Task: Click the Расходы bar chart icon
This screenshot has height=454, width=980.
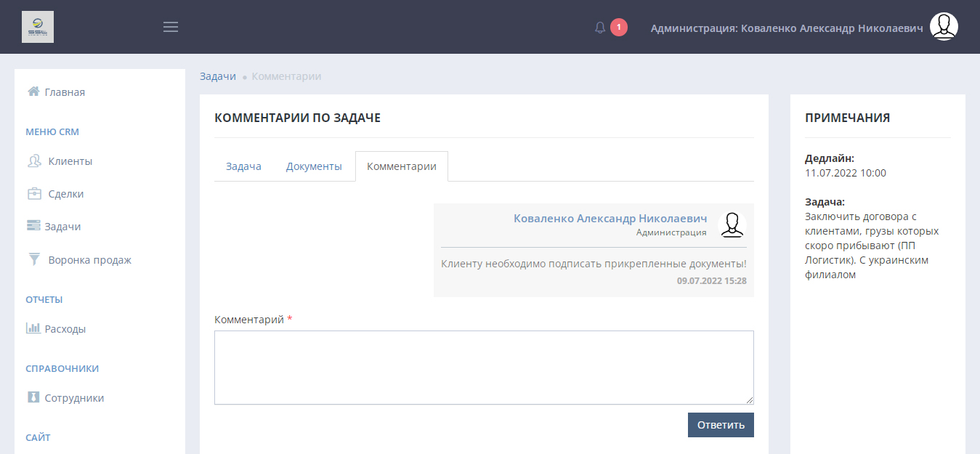Action: tap(33, 328)
